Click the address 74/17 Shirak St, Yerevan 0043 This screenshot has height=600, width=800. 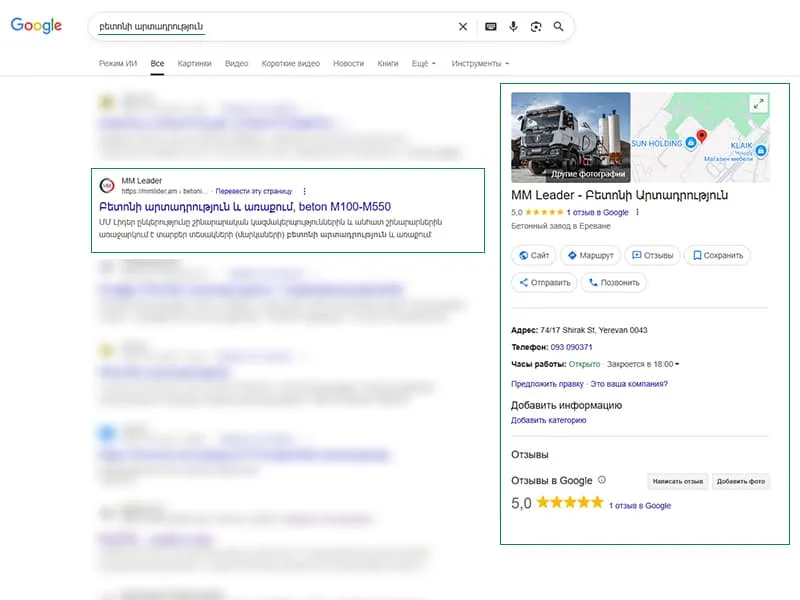click(x=594, y=330)
